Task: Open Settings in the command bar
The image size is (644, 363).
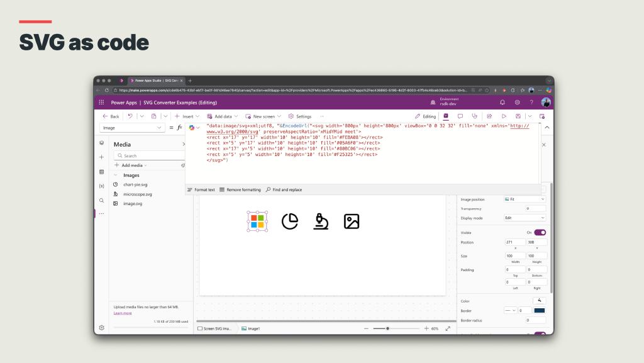Action: point(300,116)
